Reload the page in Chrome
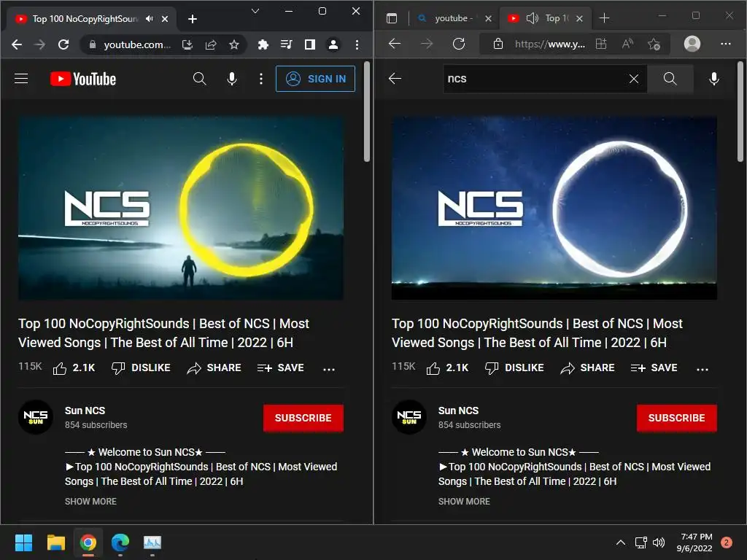The image size is (747, 560). [63, 44]
